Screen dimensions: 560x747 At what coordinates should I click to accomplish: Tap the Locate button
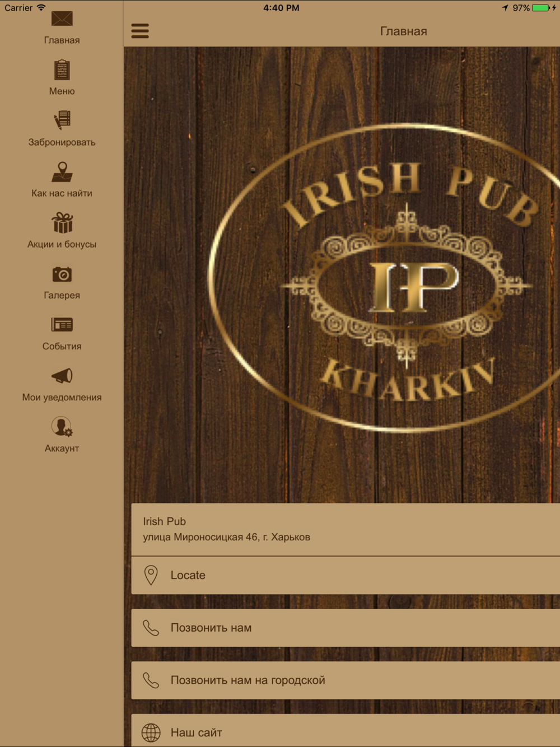[346, 575]
